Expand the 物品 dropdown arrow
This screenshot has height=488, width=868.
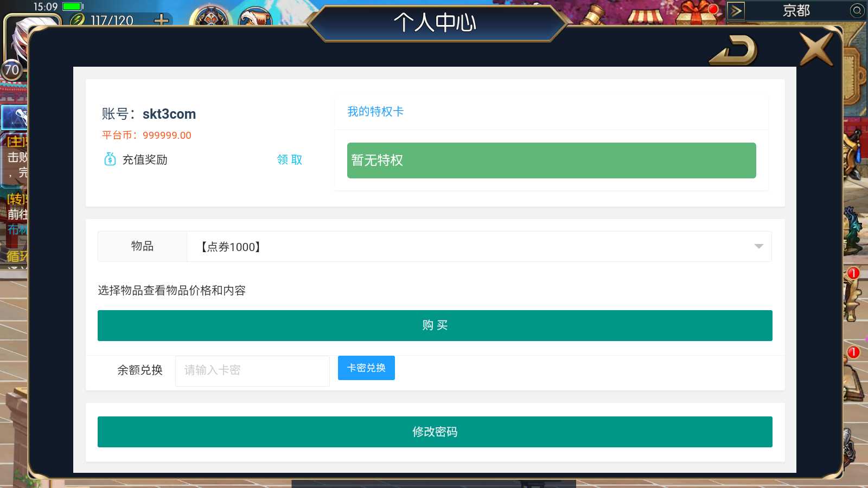point(758,247)
